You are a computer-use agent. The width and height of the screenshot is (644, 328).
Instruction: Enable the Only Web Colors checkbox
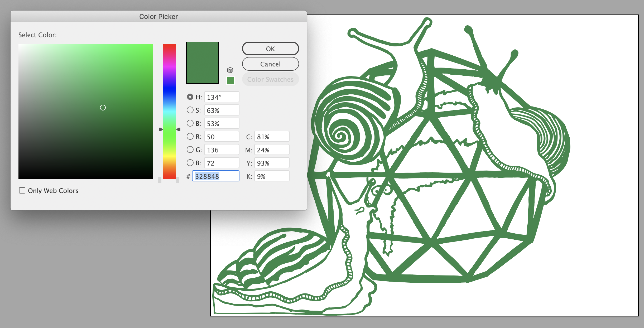[22, 190]
